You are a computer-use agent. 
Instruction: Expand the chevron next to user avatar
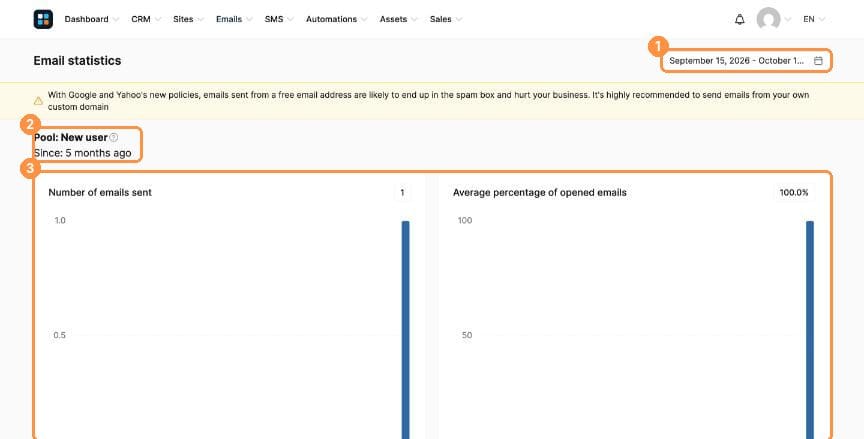[787, 20]
